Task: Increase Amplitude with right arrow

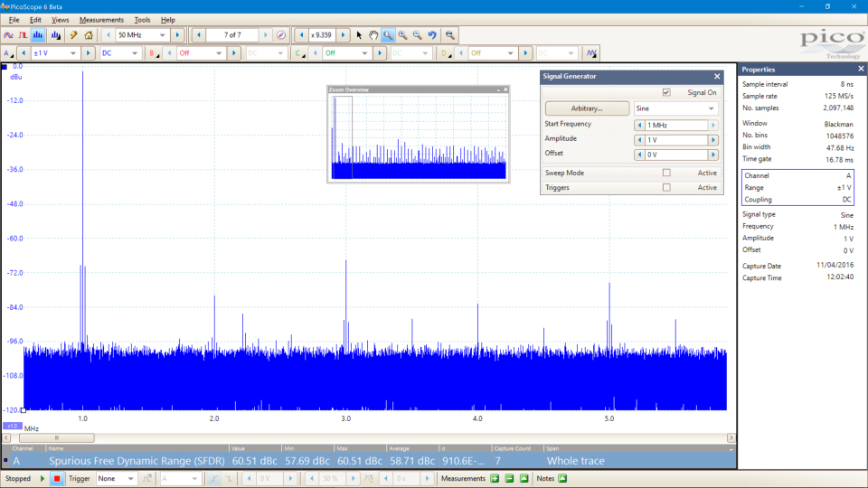Action: click(713, 140)
